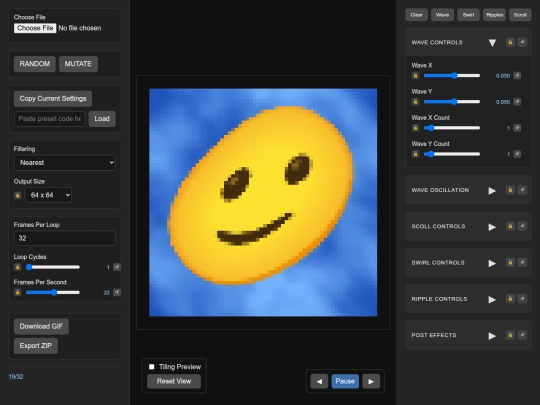This screenshot has width=540, height=405.
Task: Expand the Post Effects section
Action: [x=492, y=335]
